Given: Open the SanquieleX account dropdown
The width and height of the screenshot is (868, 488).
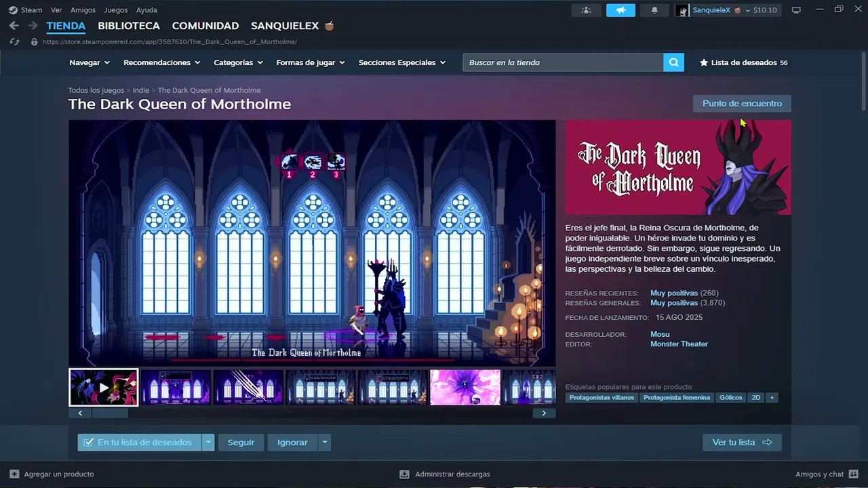Looking at the screenshot, I should click(x=721, y=10).
